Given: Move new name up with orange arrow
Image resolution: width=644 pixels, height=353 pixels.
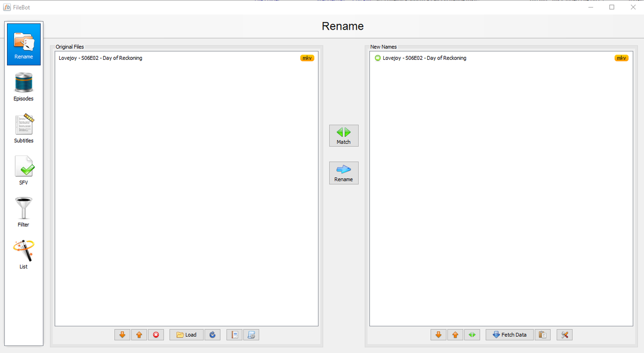Looking at the screenshot, I should [x=455, y=335].
